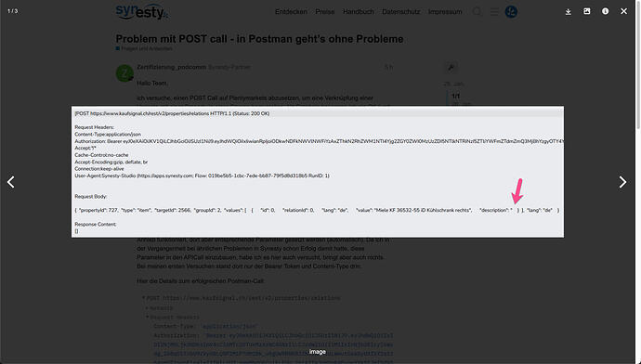
Task: Open the dimmed hamburger menu icon
Action: [494, 12]
